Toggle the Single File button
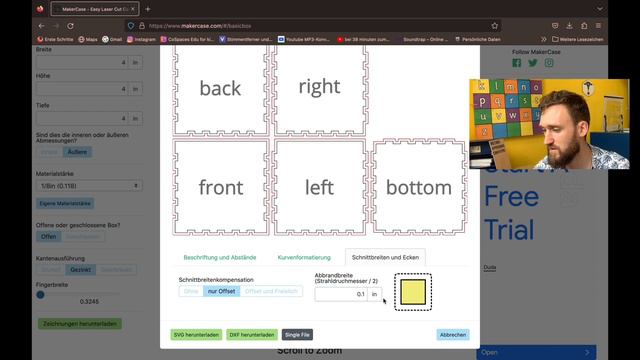This screenshot has height=360, width=640. click(297, 335)
